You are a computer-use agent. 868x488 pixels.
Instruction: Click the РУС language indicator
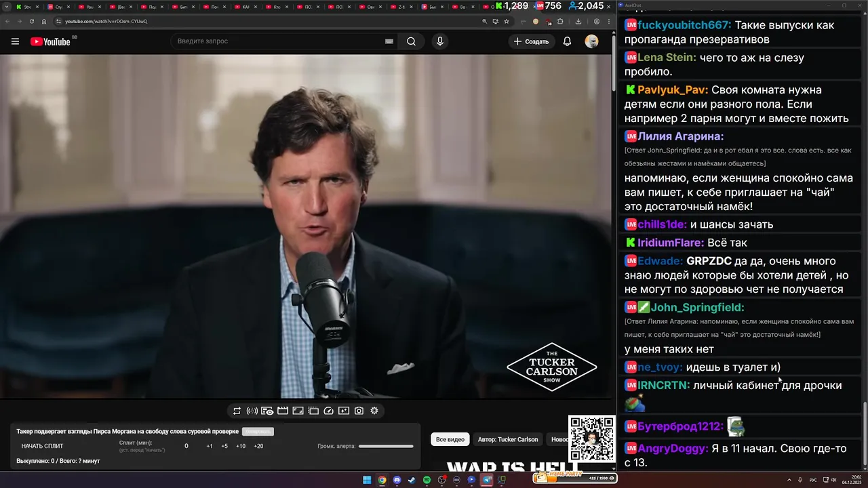813,480
